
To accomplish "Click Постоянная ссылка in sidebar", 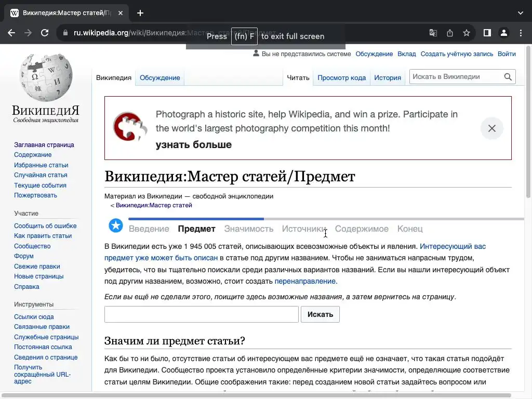I will pos(43,347).
